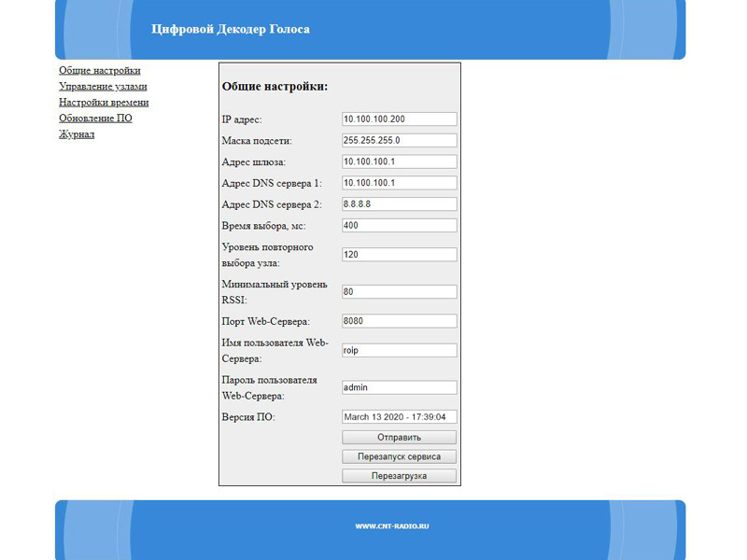
Task: Click the Перезагрузка button
Action: pos(400,476)
